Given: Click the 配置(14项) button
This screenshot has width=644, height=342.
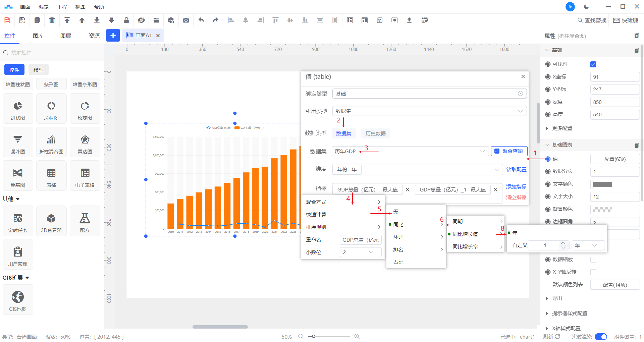Looking at the screenshot, I should pos(614,285).
